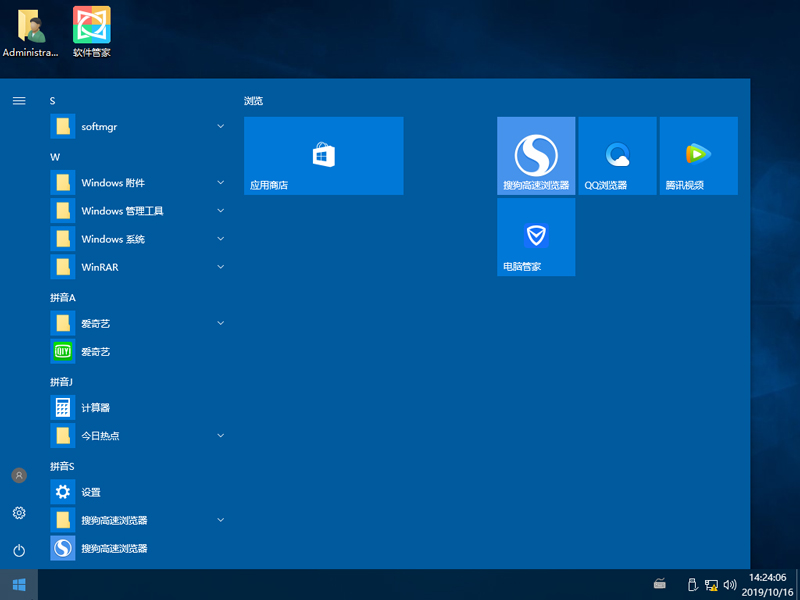The image size is (800, 600).
Task: Open the 腾讯视频 tile
Action: click(698, 155)
